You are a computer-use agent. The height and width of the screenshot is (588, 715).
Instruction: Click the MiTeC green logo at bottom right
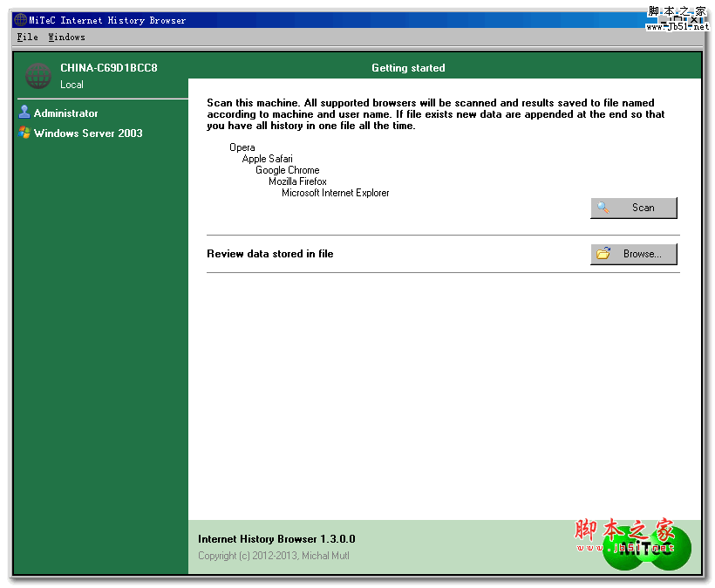point(647,548)
